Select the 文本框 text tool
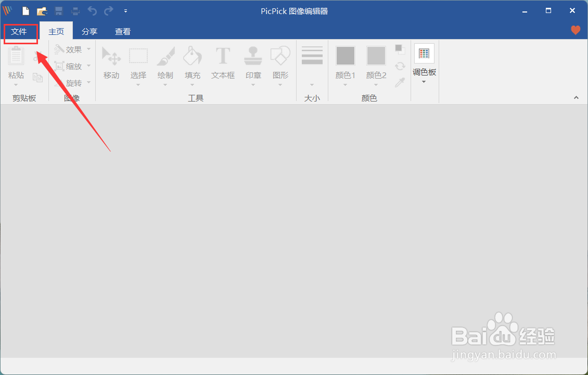 coord(223,63)
